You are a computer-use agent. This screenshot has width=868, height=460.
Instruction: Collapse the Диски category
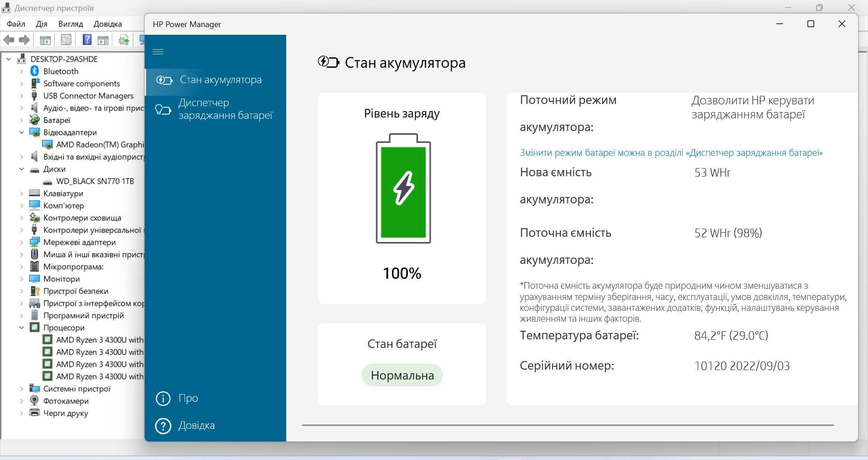click(x=21, y=169)
